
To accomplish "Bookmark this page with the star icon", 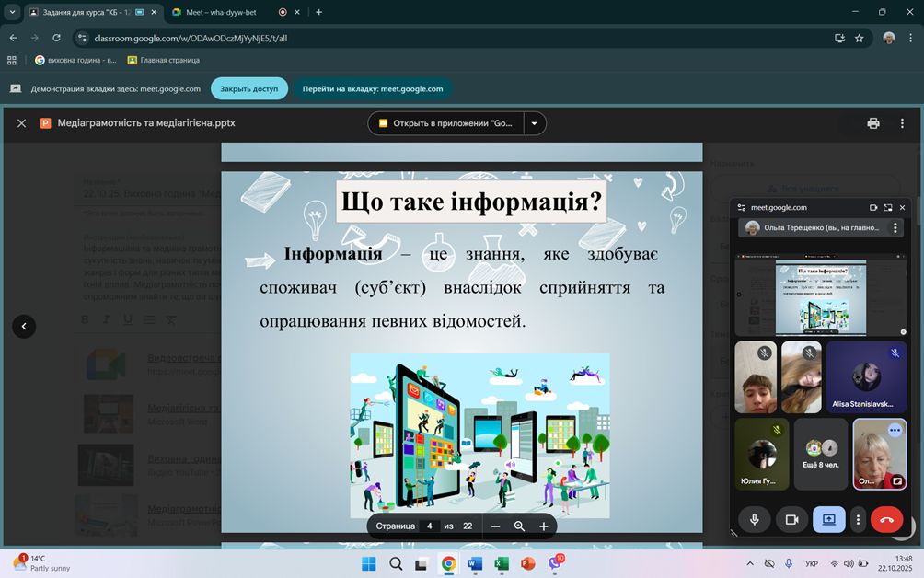I will [x=860, y=38].
